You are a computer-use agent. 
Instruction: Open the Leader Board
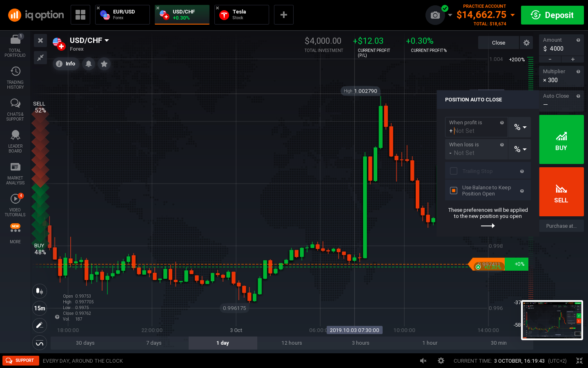pos(15,141)
